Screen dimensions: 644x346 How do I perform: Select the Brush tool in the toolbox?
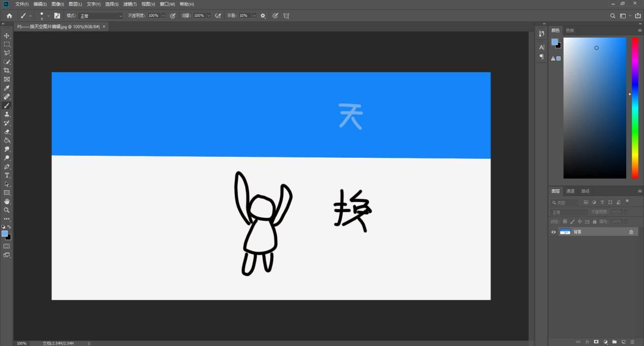[x=7, y=105]
